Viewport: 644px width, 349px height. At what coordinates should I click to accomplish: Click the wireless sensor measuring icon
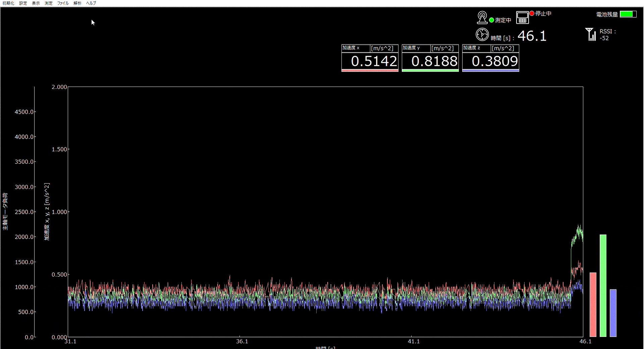482,17
